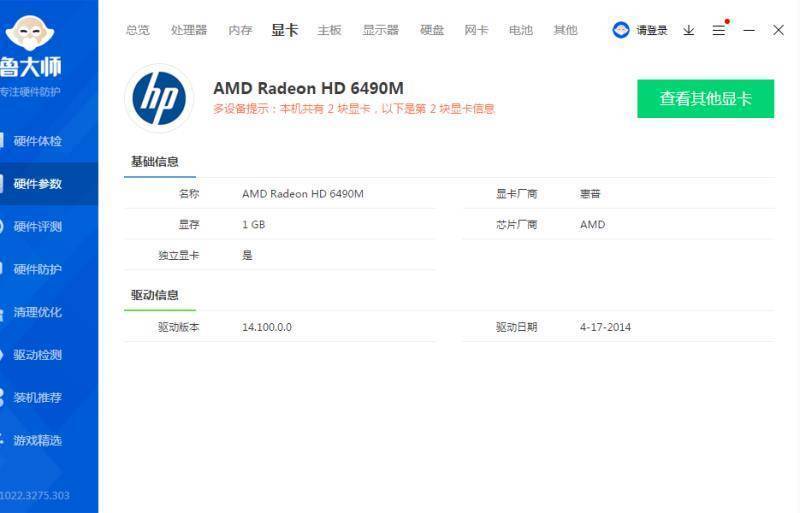Screen dimensions: 800x513
Task: Switch to the 其他 tab
Action: (x=565, y=30)
